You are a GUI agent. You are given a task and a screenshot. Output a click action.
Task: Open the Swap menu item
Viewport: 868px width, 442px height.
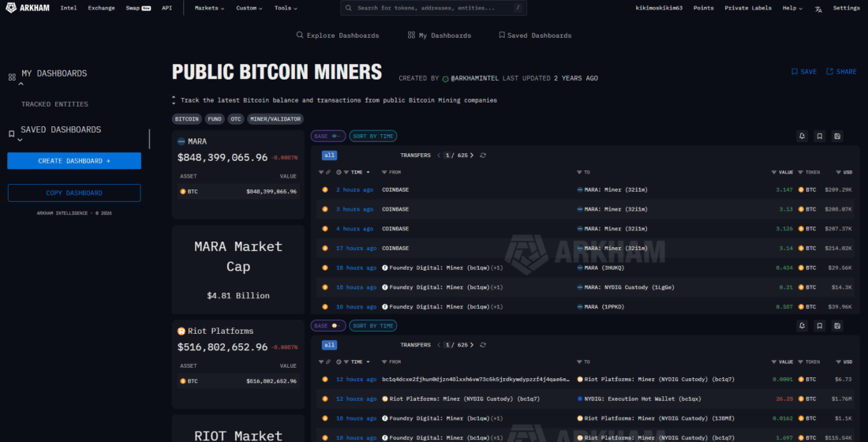click(x=138, y=9)
